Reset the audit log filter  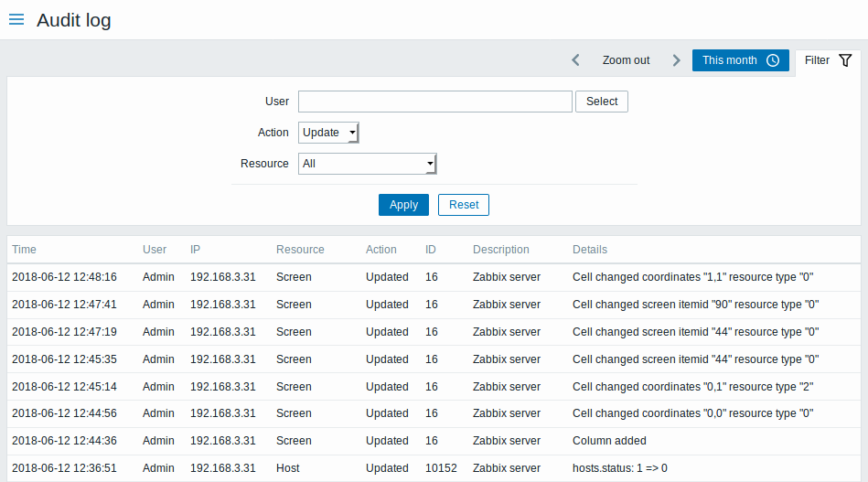(464, 205)
